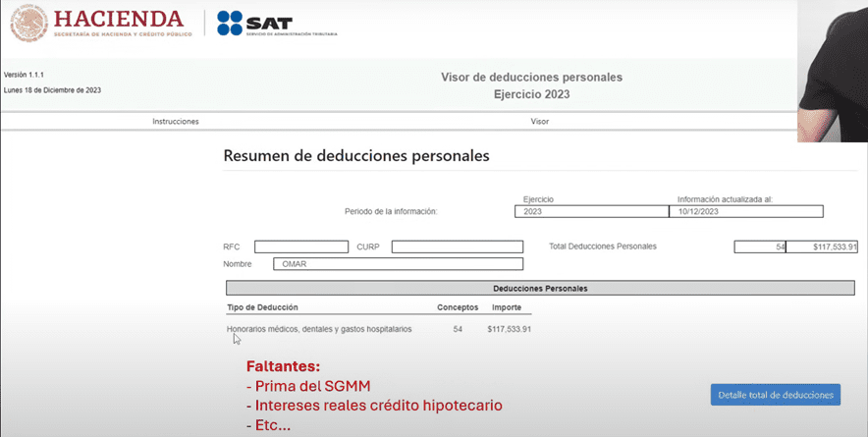Click the Resumen de deducciones personales heading
This screenshot has width=868, height=437.
pos(356,155)
